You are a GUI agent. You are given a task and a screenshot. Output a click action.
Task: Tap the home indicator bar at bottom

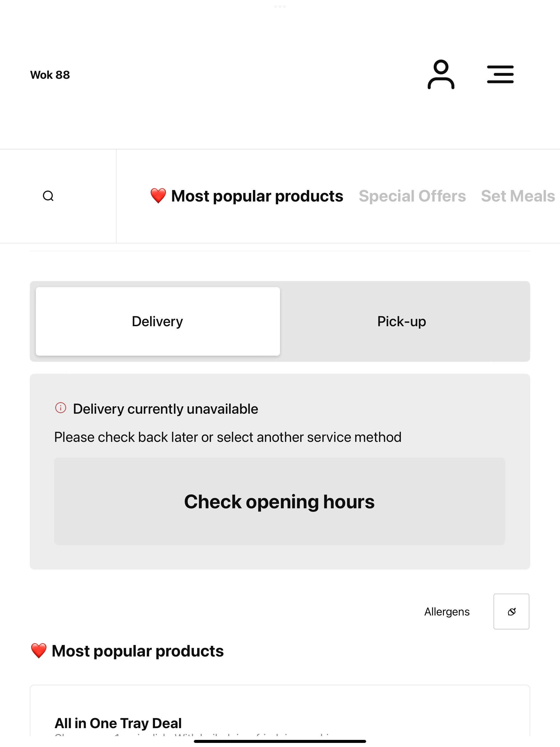pyautogui.click(x=280, y=741)
